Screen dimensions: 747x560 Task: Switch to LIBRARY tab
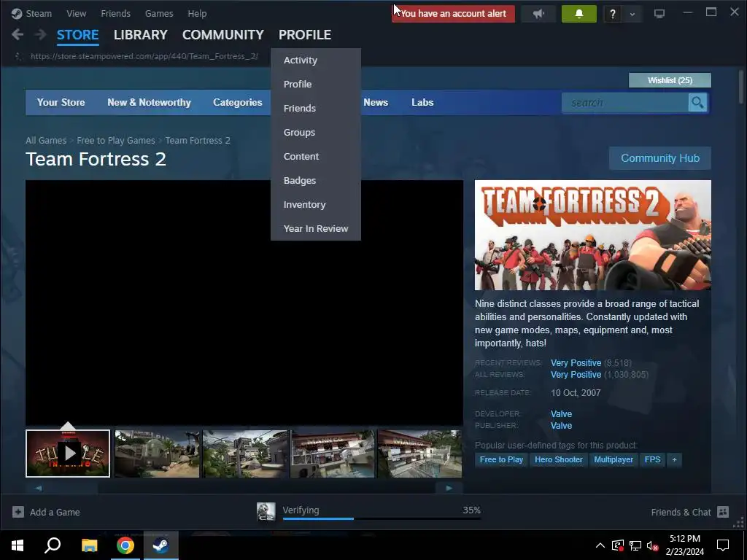point(141,35)
